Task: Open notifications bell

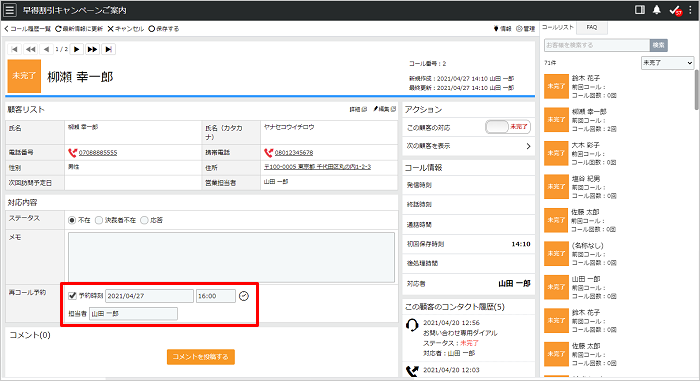Action: click(x=657, y=10)
